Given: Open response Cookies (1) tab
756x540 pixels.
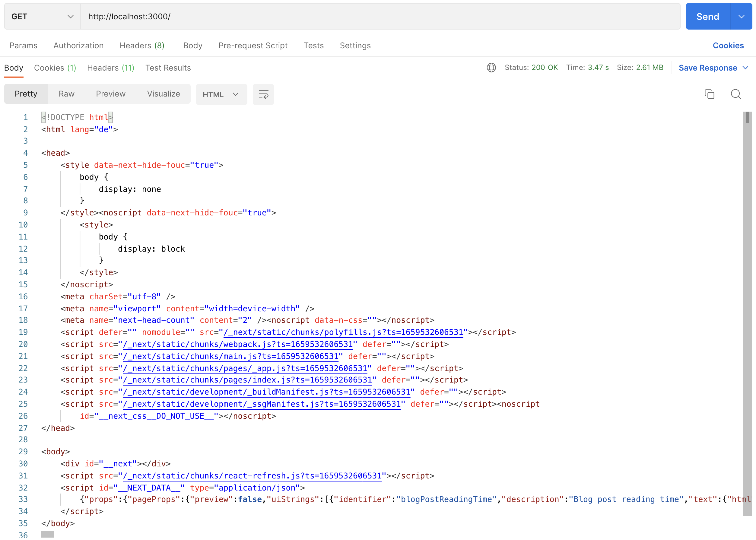Looking at the screenshot, I should point(55,68).
